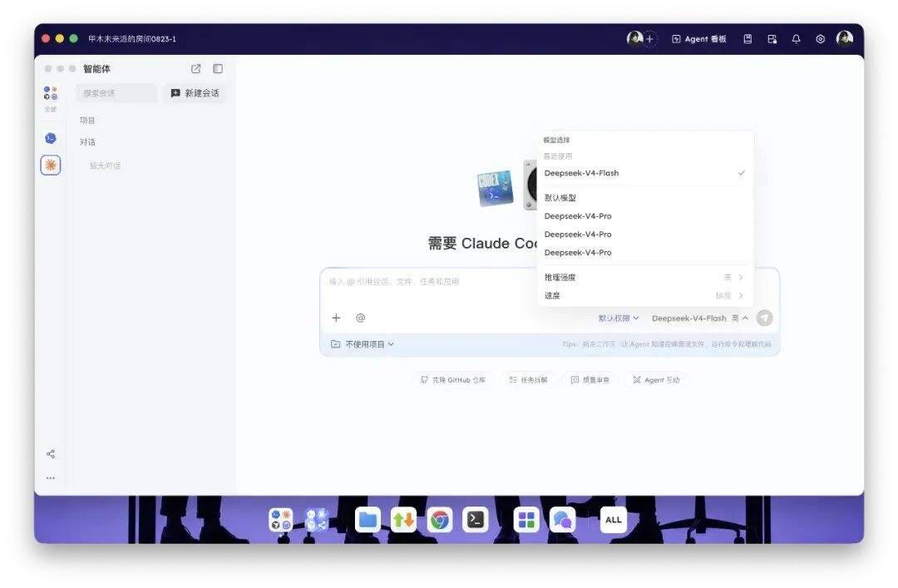Open the 默认权限 permissions dropdown

tap(619, 318)
